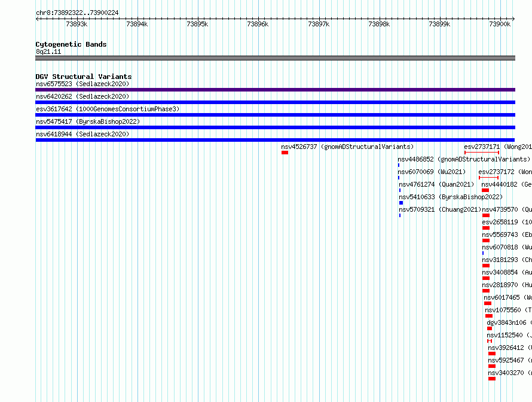The image size is (532, 402).
Task: Click the 73893k ruler tick label
Action: pos(77,24)
